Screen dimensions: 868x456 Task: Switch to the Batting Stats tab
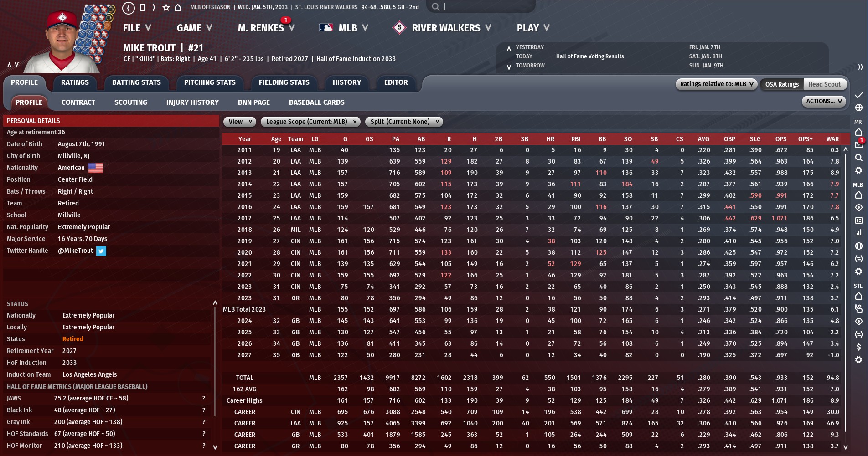pos(136,82)
